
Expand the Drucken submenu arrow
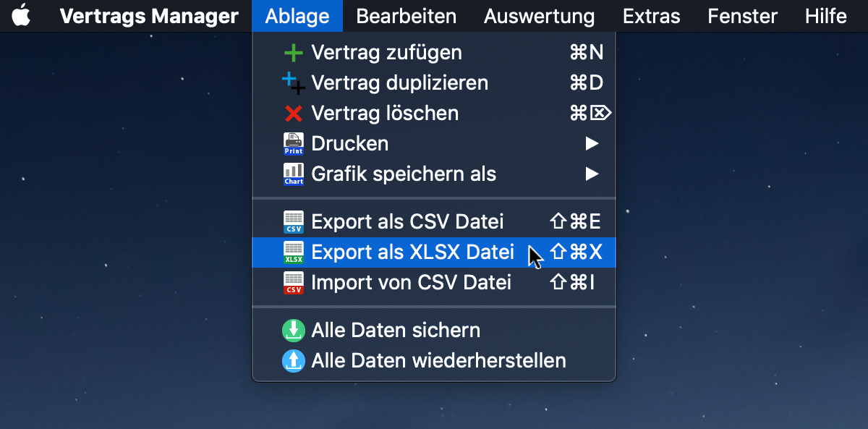point(592,144)
